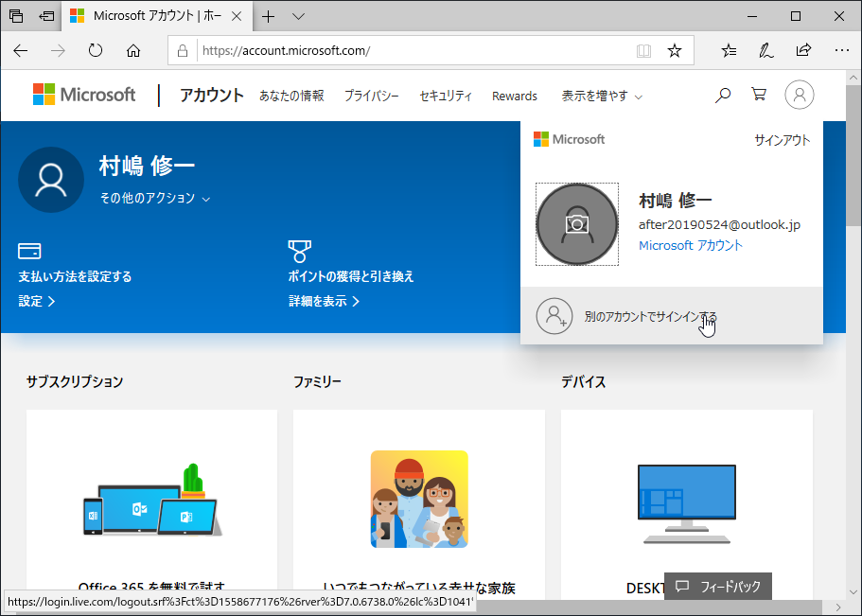Open the browser Settings and more menu

click(842, 50)
